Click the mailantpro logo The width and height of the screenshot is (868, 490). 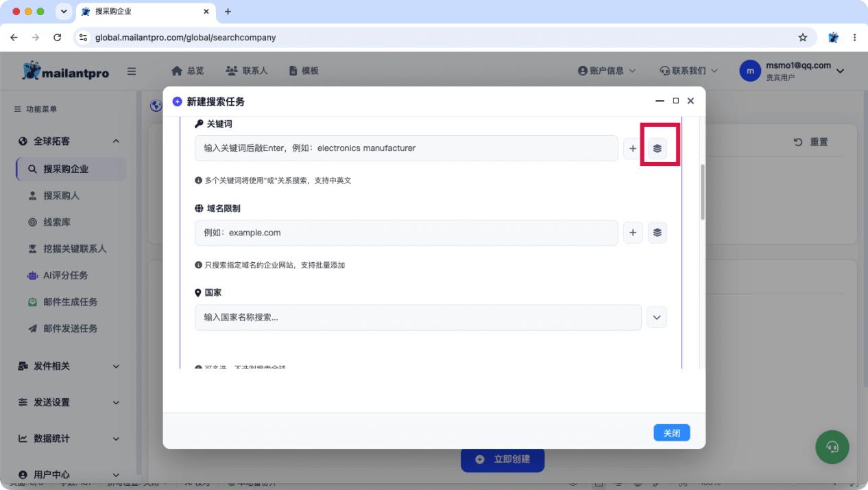point(65,71)
